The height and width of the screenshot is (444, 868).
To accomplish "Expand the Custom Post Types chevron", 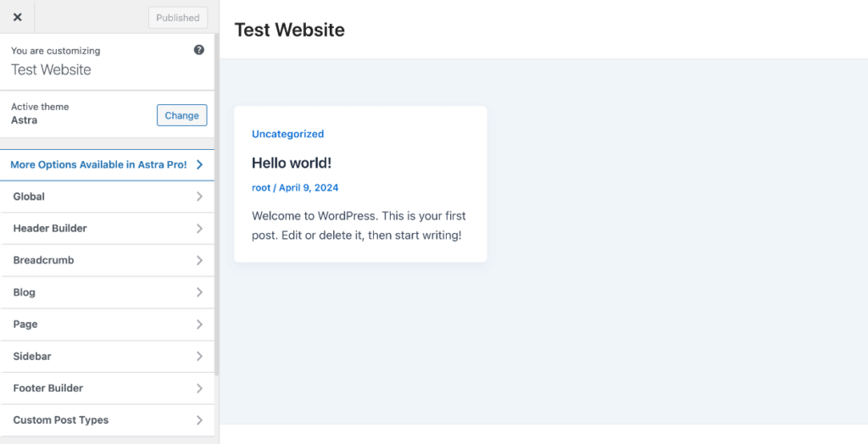I will point(199,420).
